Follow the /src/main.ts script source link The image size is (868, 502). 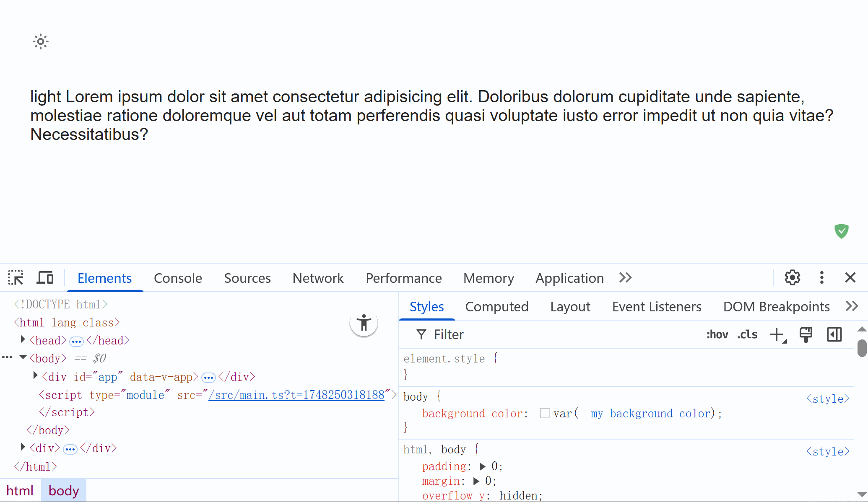(296, 395)
